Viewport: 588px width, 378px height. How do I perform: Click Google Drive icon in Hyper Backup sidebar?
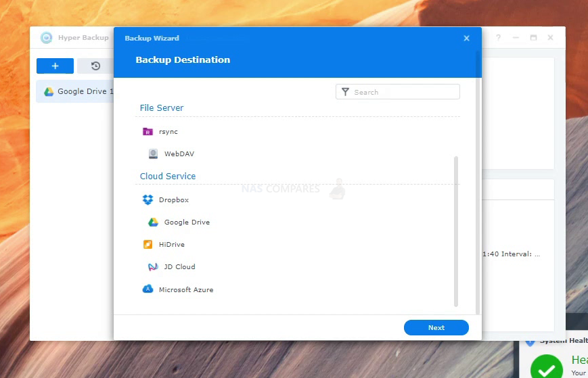click(49, 91)
